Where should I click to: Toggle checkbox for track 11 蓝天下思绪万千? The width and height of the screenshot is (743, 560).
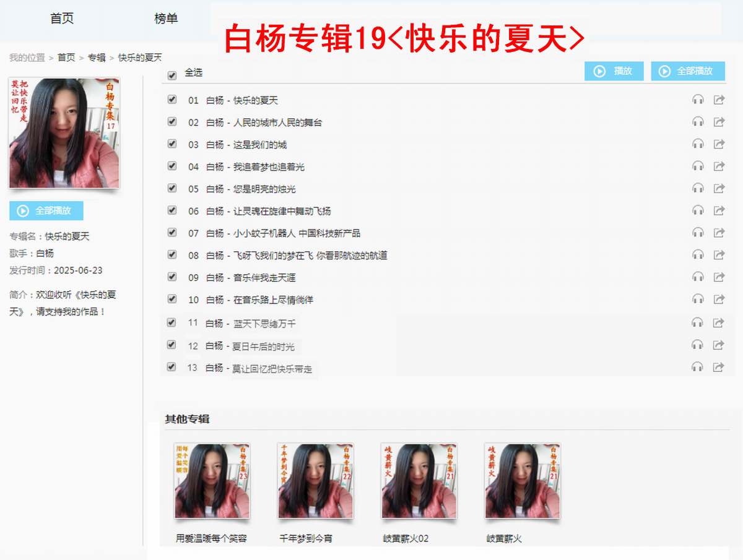click(x=172, y=322)
